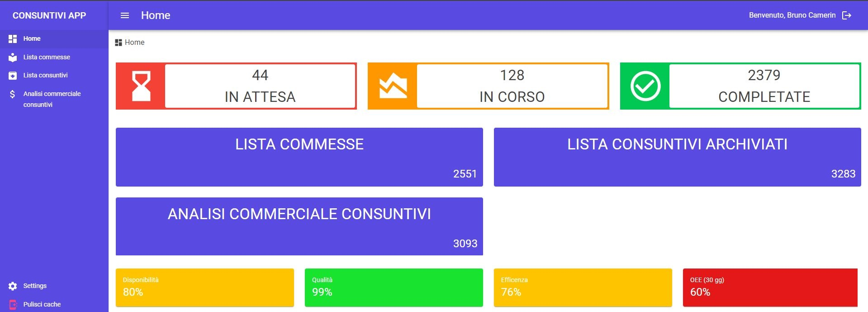Click the dollar sign icon in the sidebar
This screenshot has height=312, width=868.
coord(13,94)
